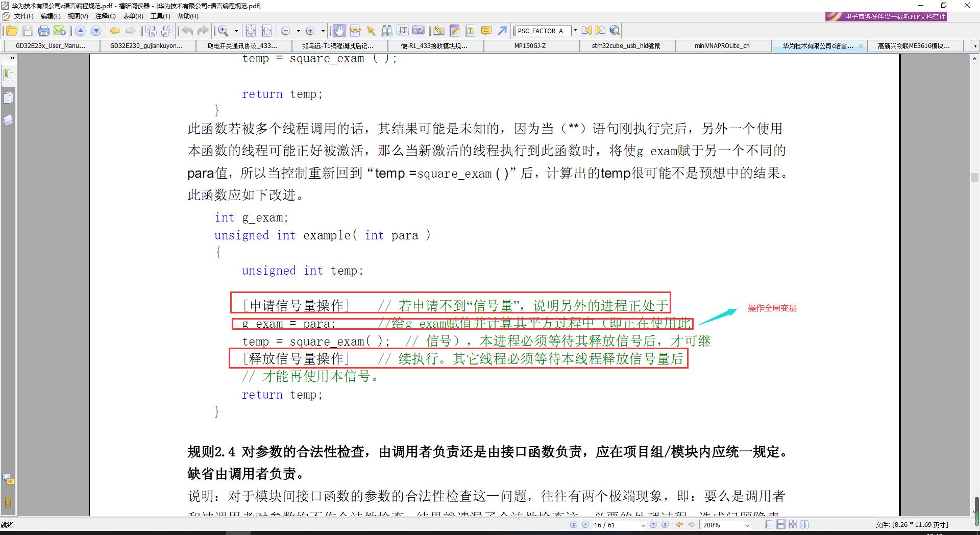Expand the page number 16 / 61 dropdown
Screen dimensions: 980x535
click(643, 525)
